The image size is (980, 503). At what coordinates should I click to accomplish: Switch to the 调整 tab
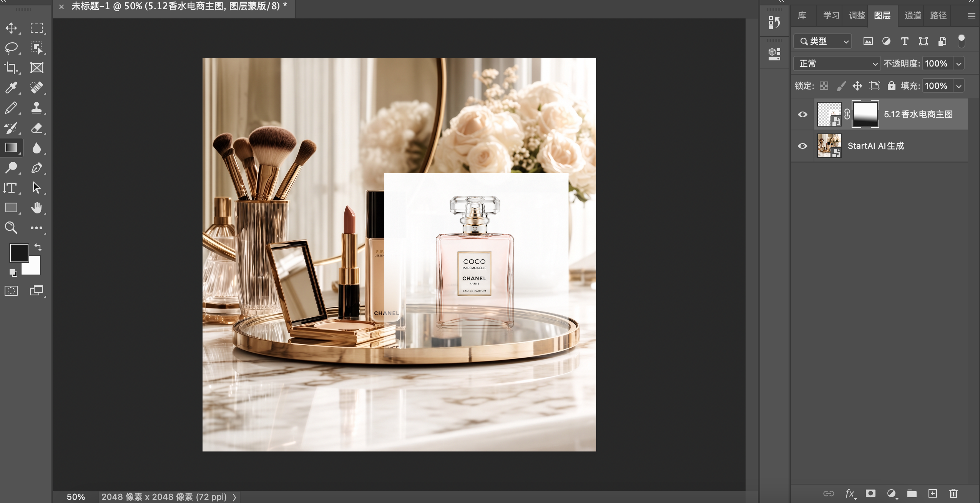(x=857, y=15)
